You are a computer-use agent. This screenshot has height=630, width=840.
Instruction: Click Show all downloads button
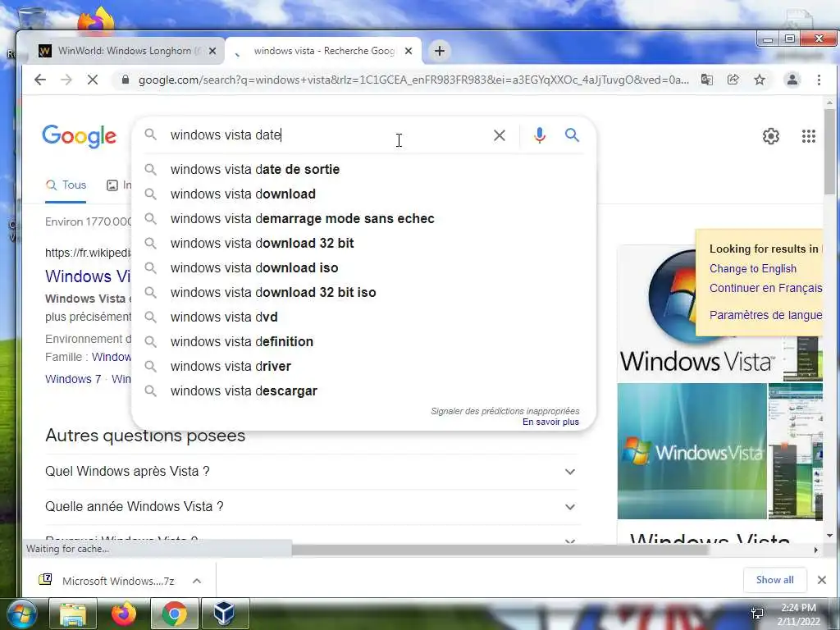(774, 580)
